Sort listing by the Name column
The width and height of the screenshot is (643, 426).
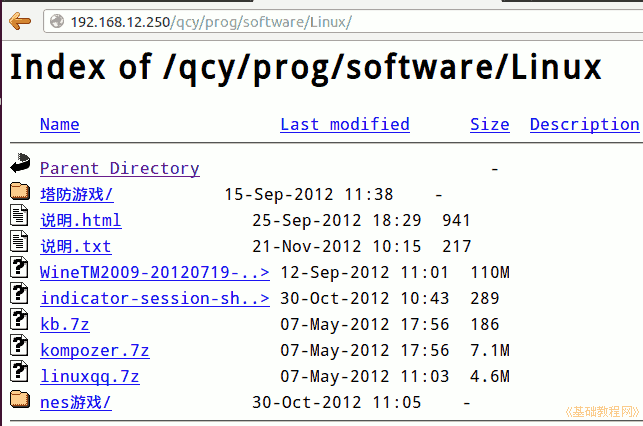tap(60, 125)
